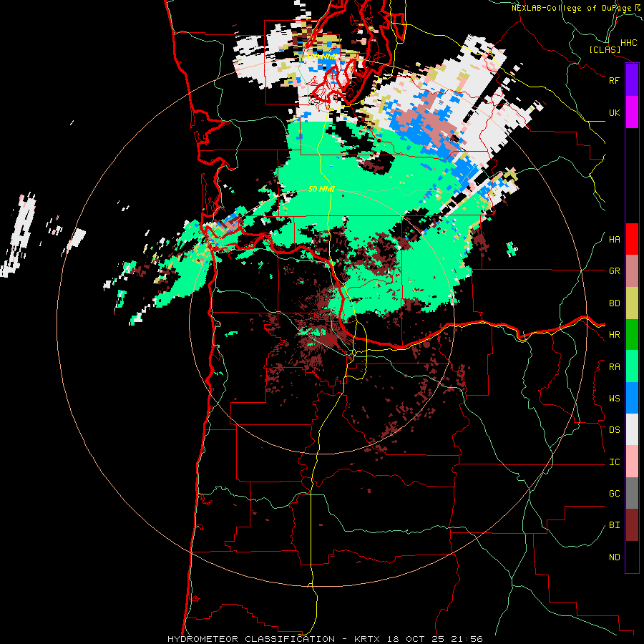Click the KRTX radar site identifier
The image size is (644, 644).
[x=367, y=639]
